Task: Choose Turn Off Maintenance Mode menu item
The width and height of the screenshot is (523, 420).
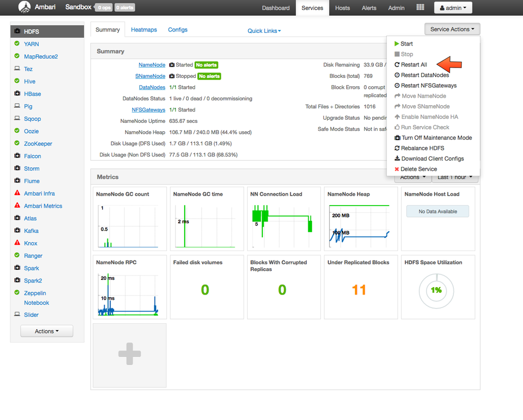Action: (x=433, y=138)
